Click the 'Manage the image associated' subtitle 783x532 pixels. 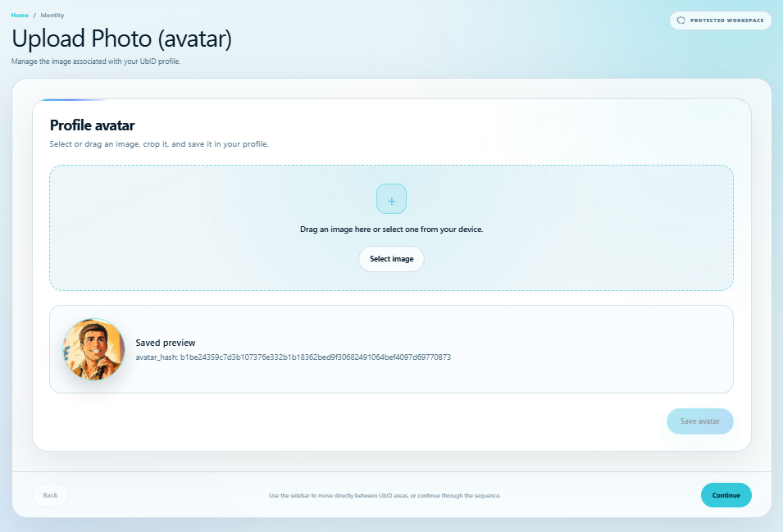point(96,61)
